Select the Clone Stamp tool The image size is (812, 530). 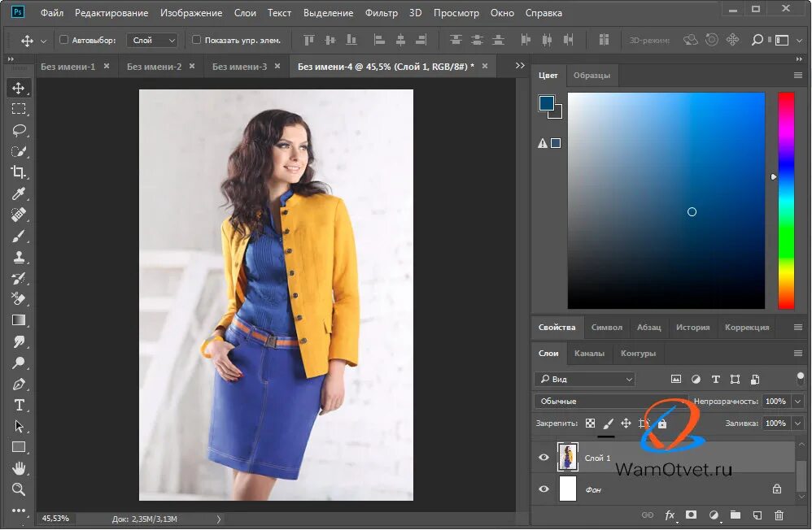click(19, 257)
